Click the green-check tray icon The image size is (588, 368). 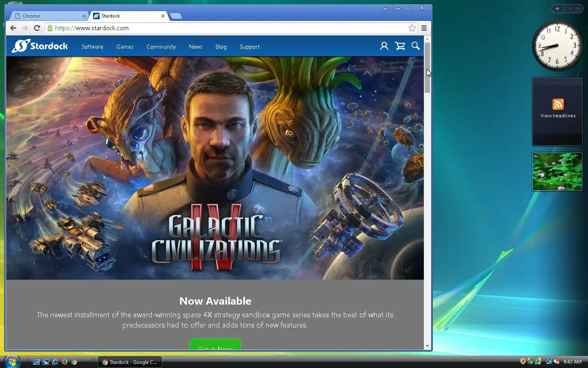pyautogui.click(x=530, y=361)
